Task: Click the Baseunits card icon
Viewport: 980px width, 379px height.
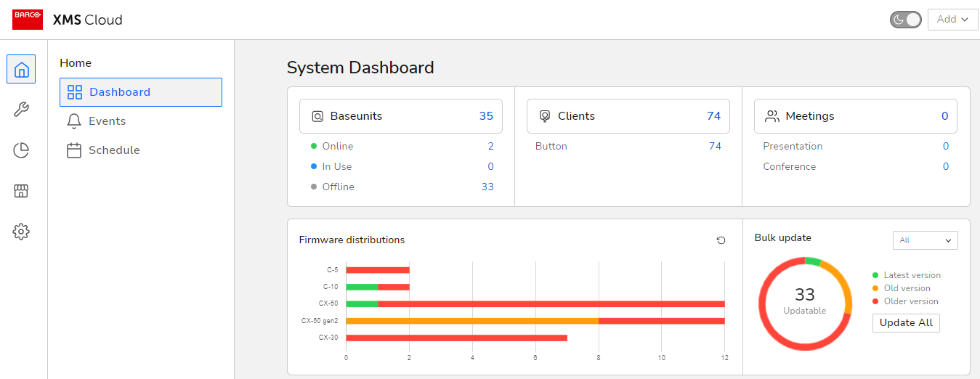Action: (x=317, y=116)
